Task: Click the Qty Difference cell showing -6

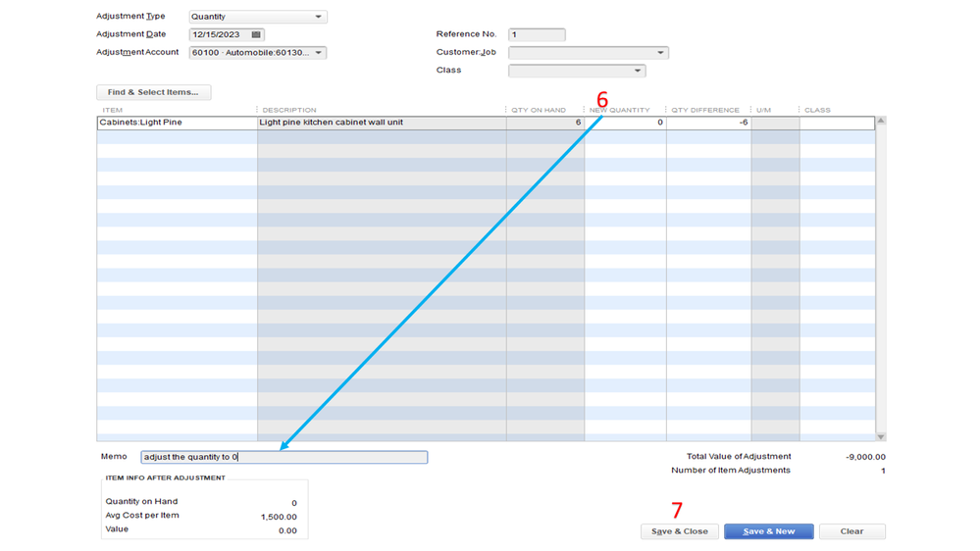Action: (x=708, y=124)
